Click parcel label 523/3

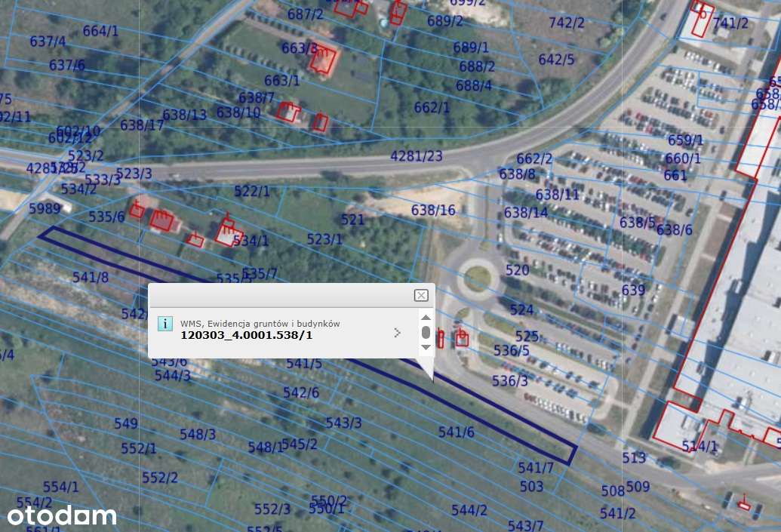tap(134, 174)
